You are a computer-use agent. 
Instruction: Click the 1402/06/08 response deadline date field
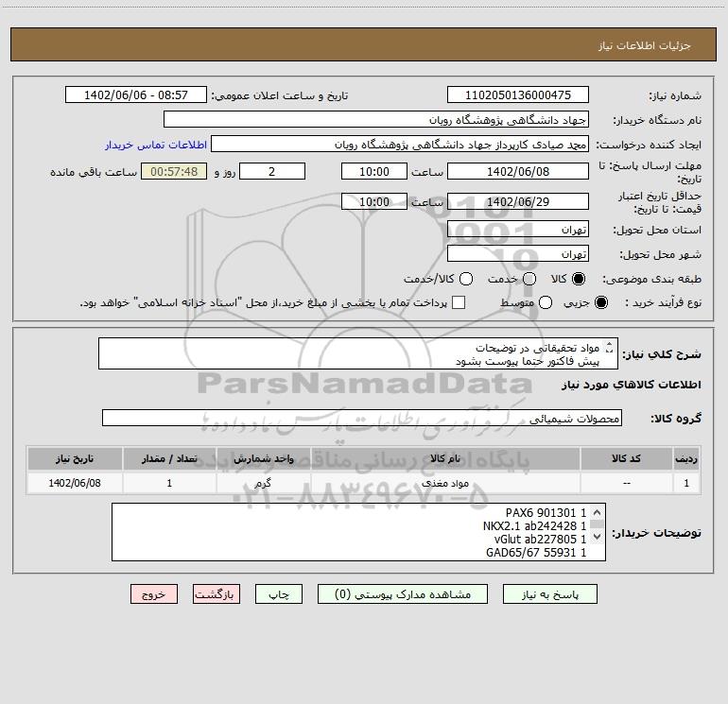(518, 171)
